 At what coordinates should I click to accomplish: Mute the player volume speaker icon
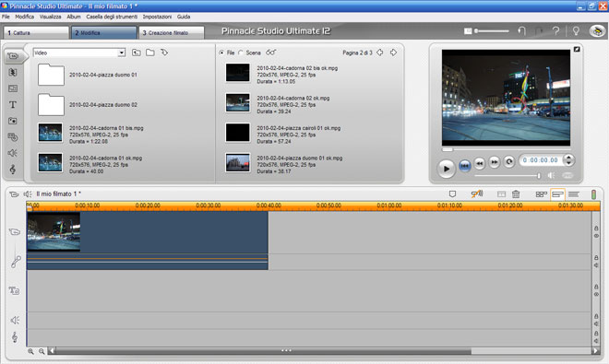551,175
